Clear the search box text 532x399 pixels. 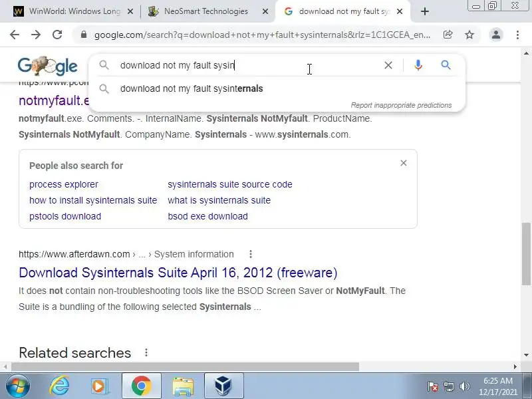pyautogui.click(x=388, y=65)
